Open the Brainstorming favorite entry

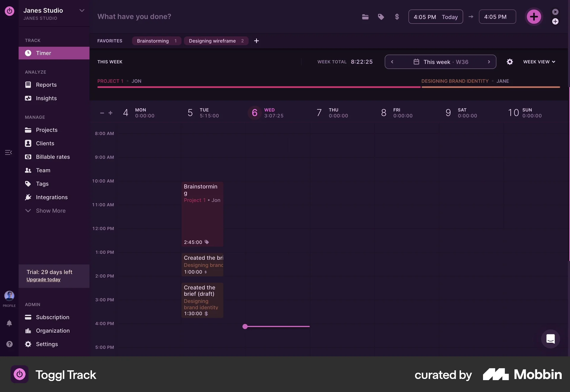156,41
